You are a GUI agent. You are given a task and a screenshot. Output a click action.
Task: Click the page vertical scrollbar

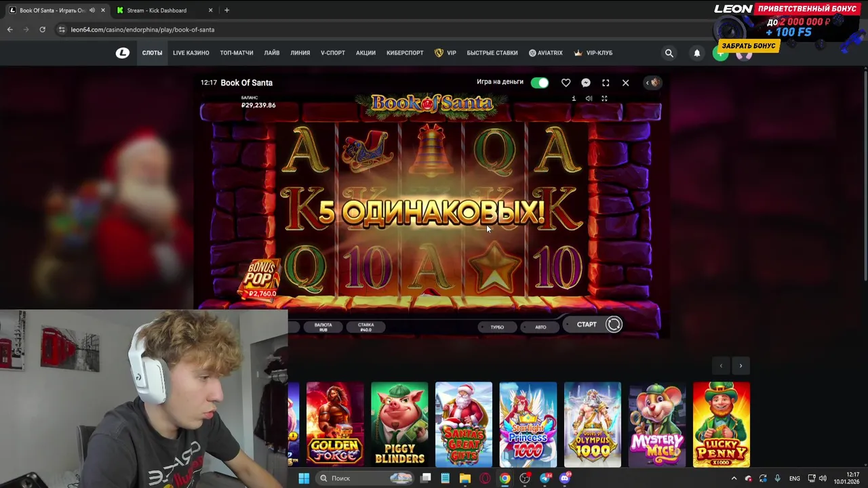(x=865, y=176)
